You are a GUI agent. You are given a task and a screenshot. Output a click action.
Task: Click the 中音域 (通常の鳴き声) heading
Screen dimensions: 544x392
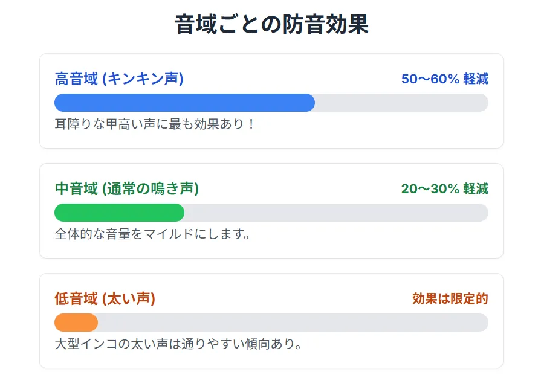(x=127, y=189)
